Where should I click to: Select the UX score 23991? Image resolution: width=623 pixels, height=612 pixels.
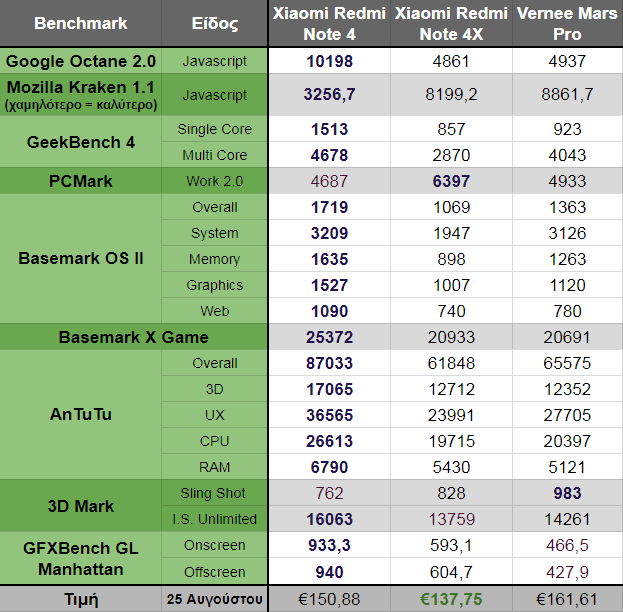[451, 415]
